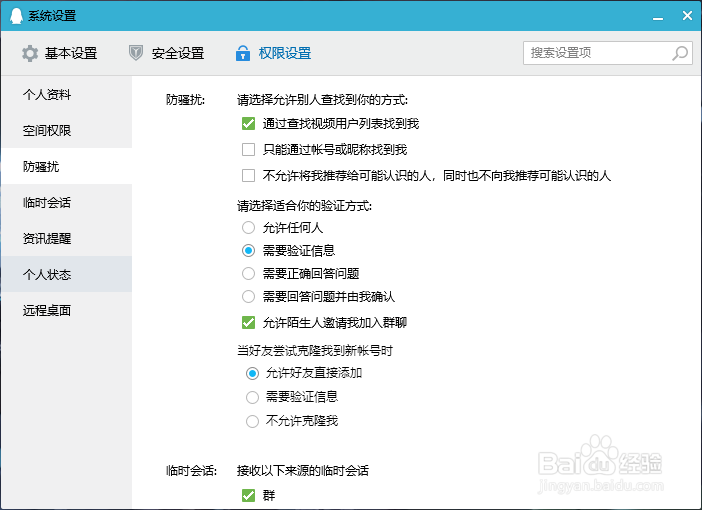Open 远程桌面 in the sidebar
Viewport: 702px width, 510px height.
point(67,310)
